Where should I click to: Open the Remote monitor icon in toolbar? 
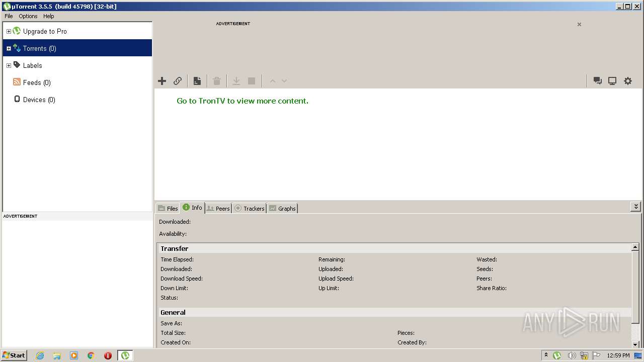(612, 81)
